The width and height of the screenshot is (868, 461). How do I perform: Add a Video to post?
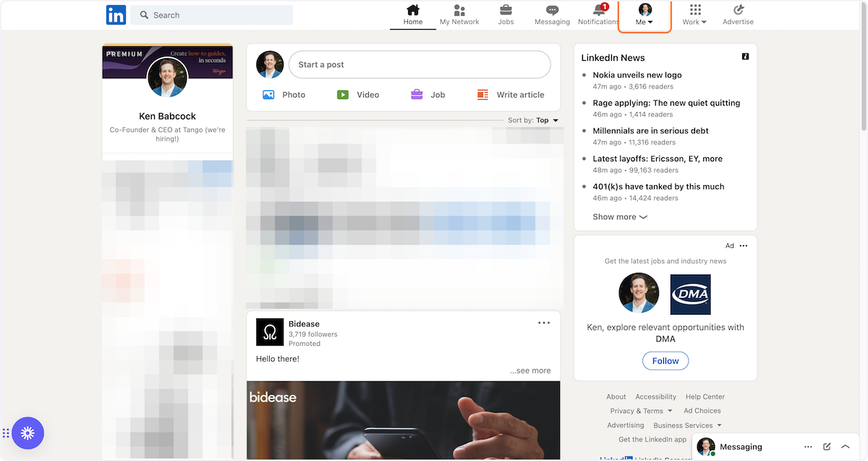[x=358, y=95]
